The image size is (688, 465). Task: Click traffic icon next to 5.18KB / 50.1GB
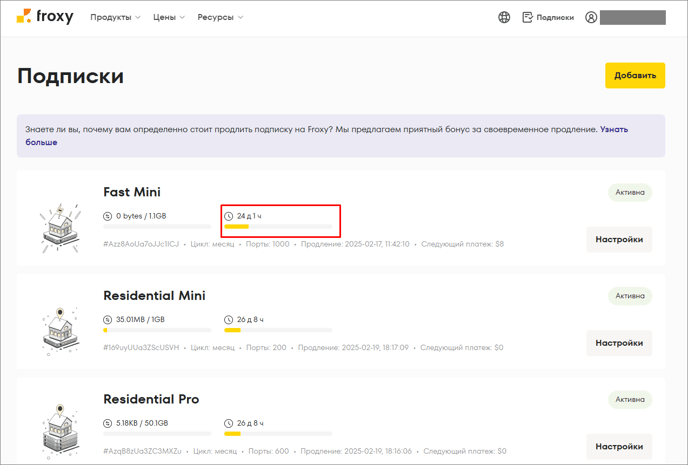coord(108,423)
